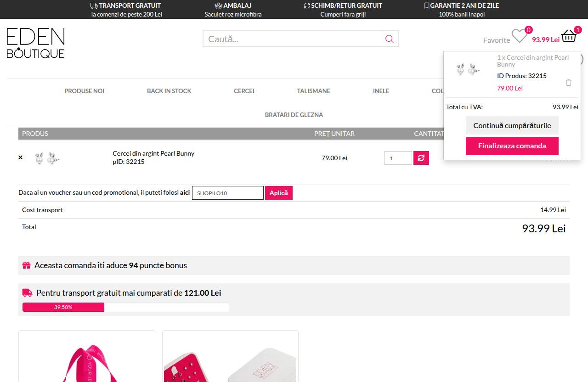Click '100% banii inapoi' text

pyautogui.click(x=462, y=14)
